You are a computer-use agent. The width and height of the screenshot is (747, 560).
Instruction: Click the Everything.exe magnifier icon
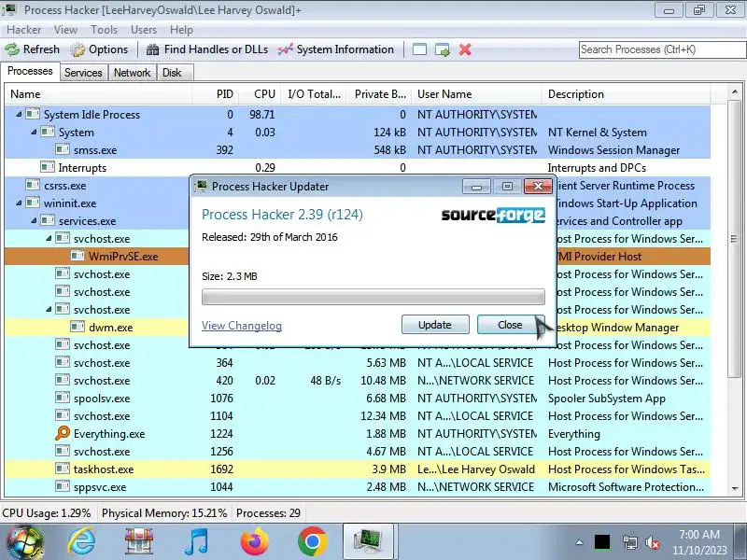point(63,433)
